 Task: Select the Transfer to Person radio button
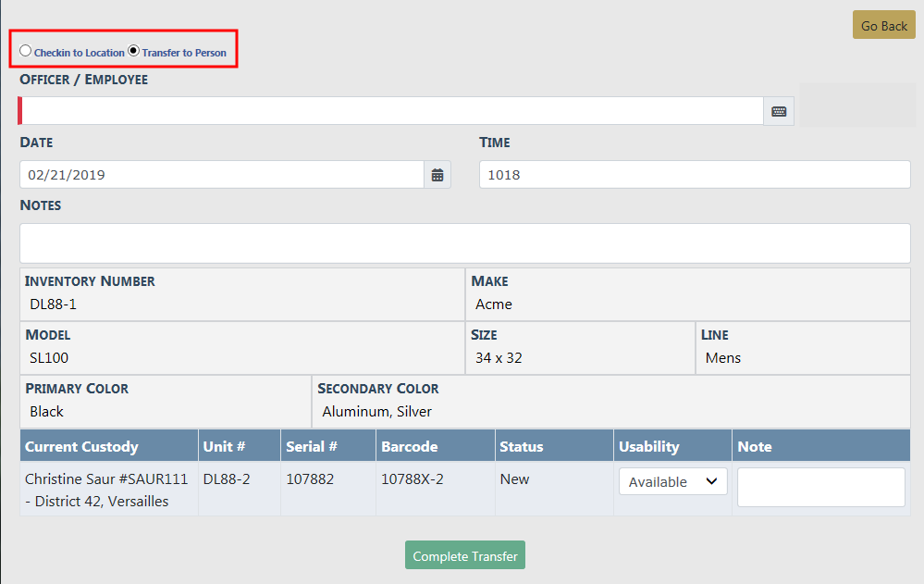[134, 51]
